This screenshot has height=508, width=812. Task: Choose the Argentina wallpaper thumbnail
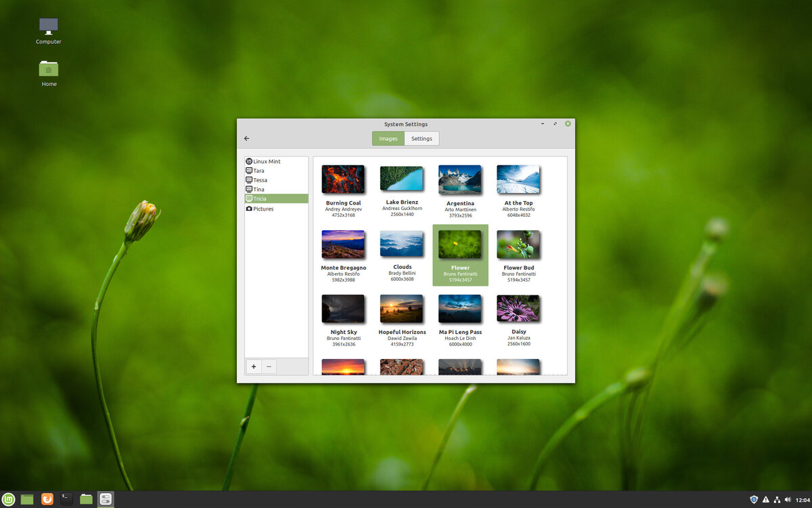coord(460,179)
